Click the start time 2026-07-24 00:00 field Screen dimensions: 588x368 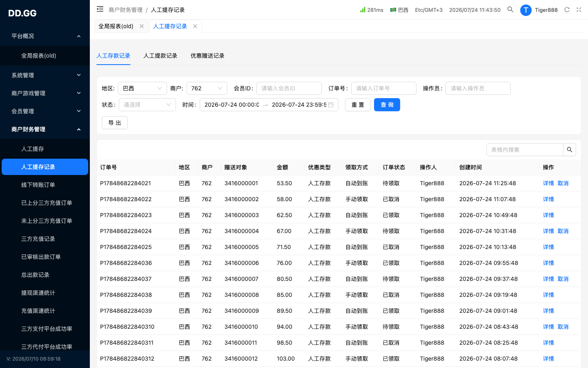[232, 105]
